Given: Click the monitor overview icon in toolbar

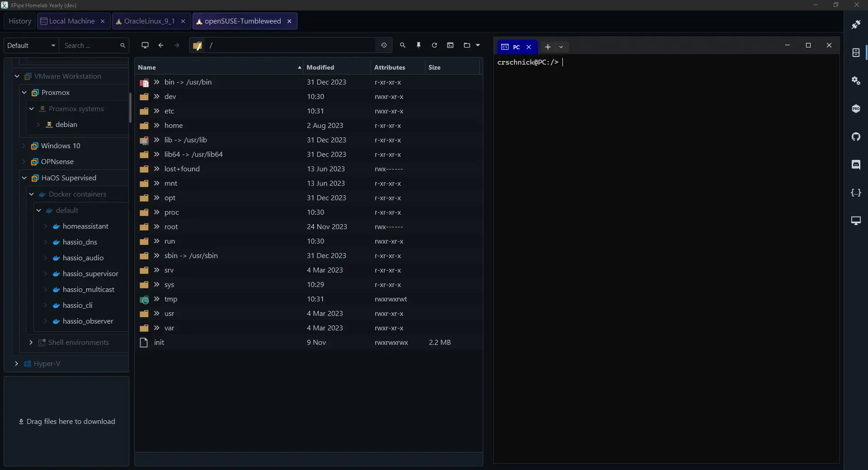Looking at the screenshot, I should click(145, 45).
